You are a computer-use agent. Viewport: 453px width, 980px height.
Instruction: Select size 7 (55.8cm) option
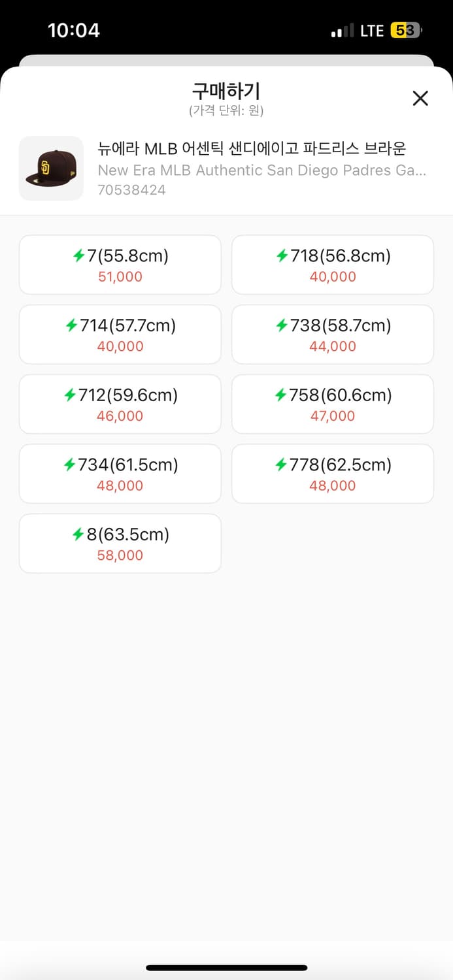(x=120, y=265)
